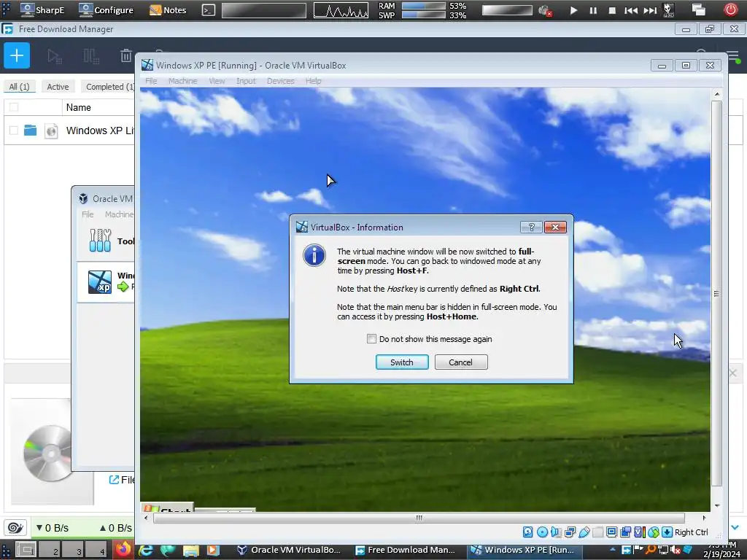Open the FDM hamburger main menu
The height and width of the screenshot is (560, 747).
pos(734,57)
